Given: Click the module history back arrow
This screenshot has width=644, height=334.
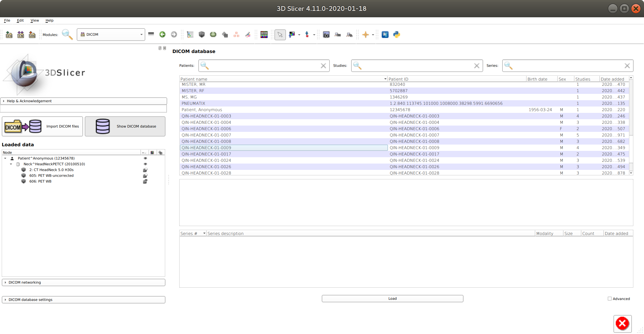Looking at the screenshot, I should coord(163,35).
